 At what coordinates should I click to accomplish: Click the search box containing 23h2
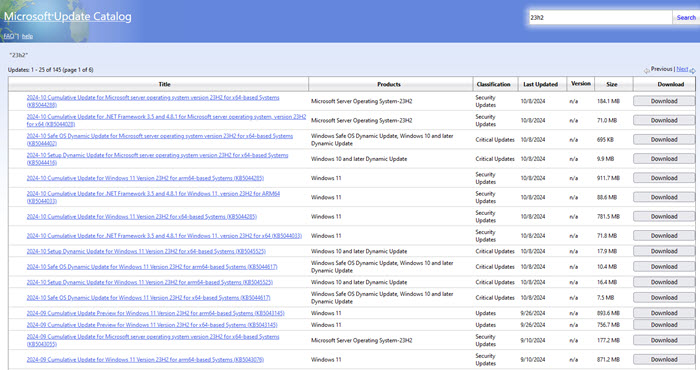(x=600, y=17)
